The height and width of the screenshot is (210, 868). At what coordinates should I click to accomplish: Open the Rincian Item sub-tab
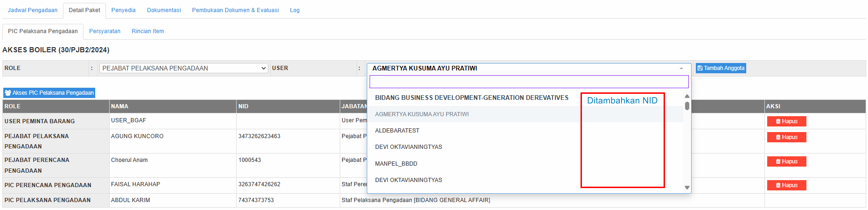tap(147, 31)
